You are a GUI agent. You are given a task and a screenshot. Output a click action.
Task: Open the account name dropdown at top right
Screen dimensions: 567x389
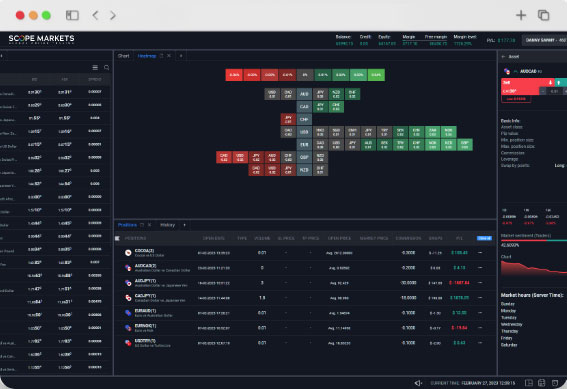pyautogui.click(x=545, y=40)
